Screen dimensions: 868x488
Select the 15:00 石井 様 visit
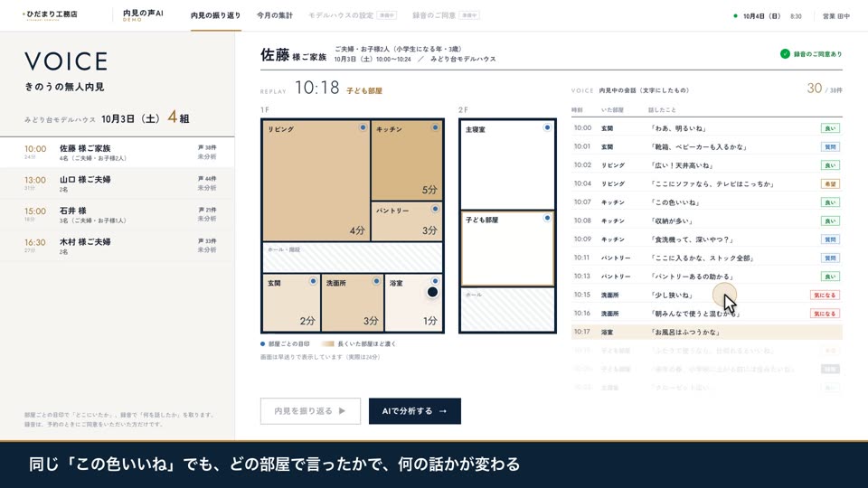click(118, 215)
